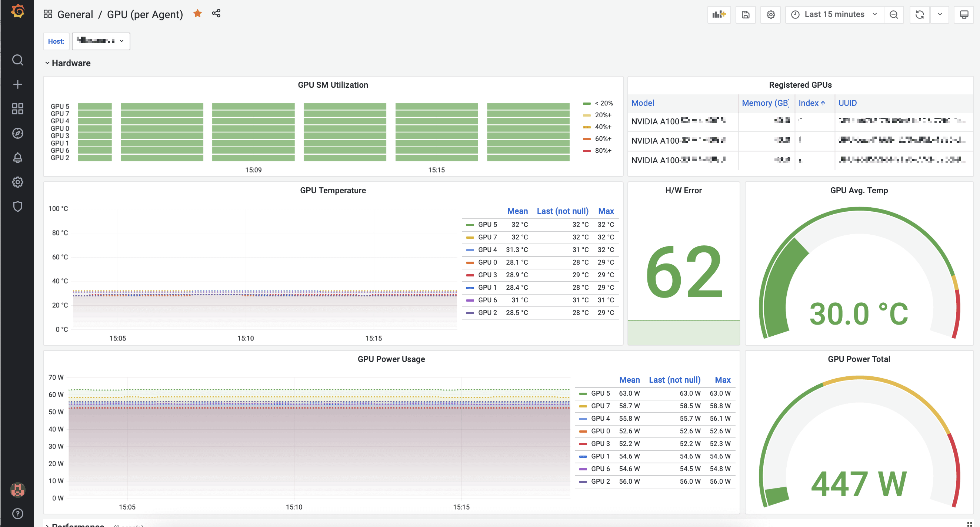Click the Explore compass icon
The height and width of the screenshot is (527, 980).
[x=17, y=134]
